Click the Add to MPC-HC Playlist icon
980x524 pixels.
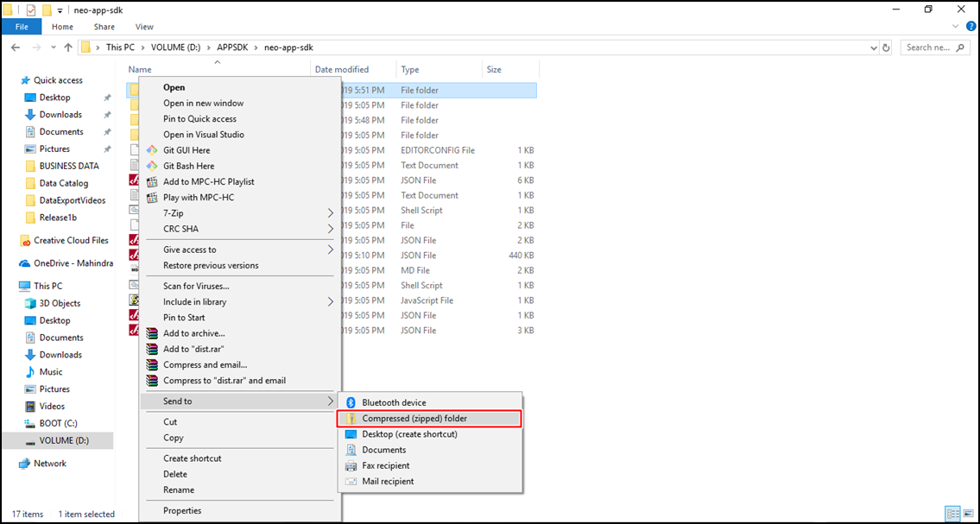[x=151, y=182]
